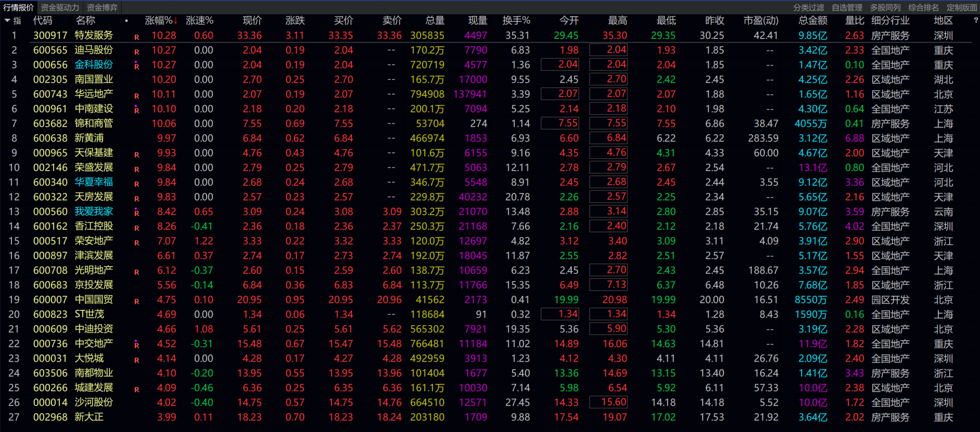Select 多股同列 view

point(885,7)
